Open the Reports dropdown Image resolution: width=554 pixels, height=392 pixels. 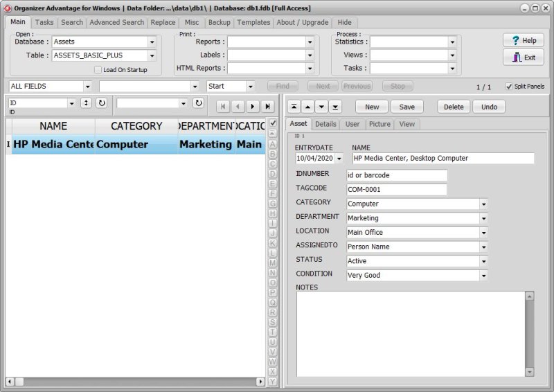tap(310, 42)
